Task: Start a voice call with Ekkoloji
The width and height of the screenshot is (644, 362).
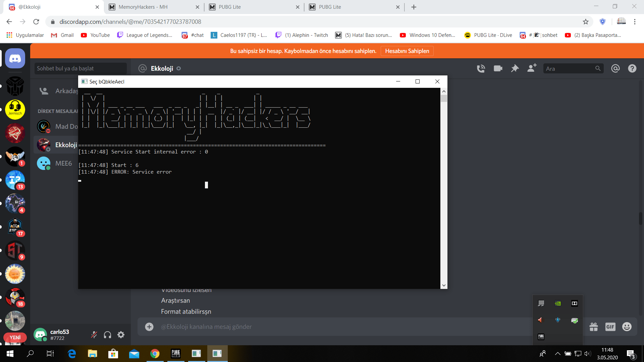Action: (x=481, y=69)
